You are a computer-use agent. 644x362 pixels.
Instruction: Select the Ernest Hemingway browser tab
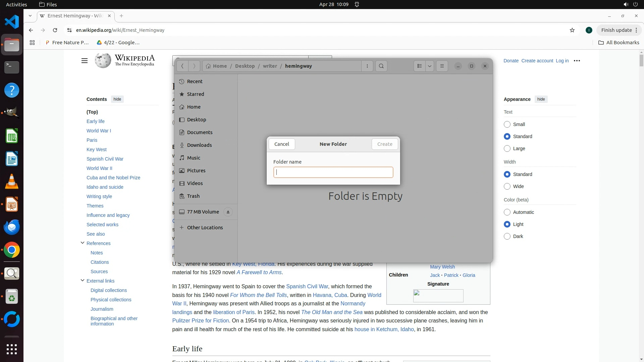coord(75,16)
